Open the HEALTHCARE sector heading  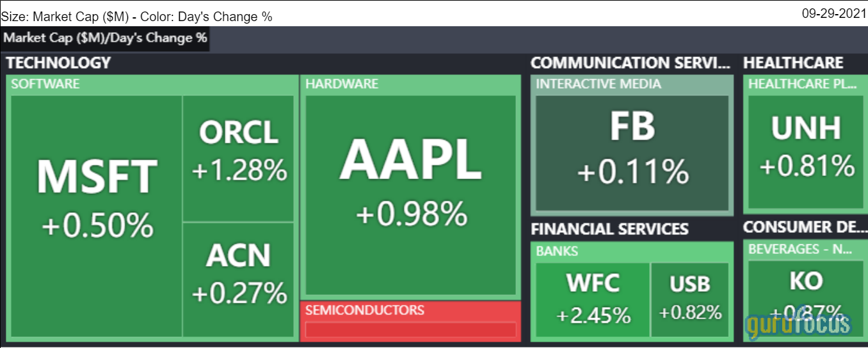coord(793,63)
